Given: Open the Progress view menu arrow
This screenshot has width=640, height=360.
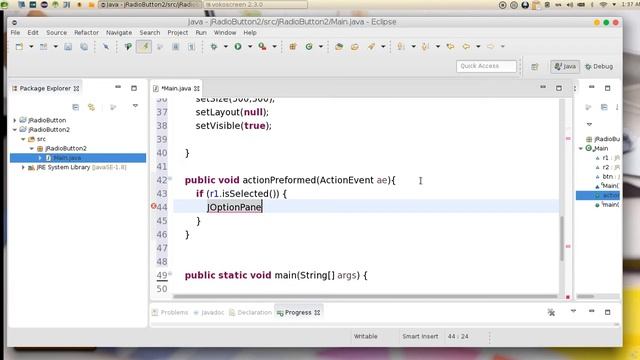Looking at the screenshot, I should (573, 311).
